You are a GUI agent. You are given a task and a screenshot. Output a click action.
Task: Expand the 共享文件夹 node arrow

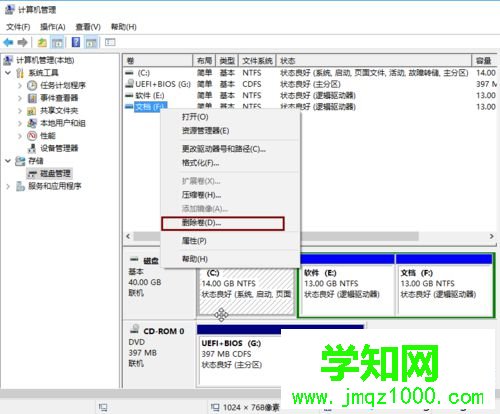[x=20, y=111]
